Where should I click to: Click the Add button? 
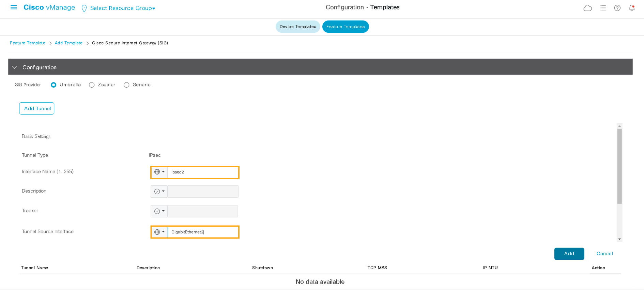coord(569,254)
